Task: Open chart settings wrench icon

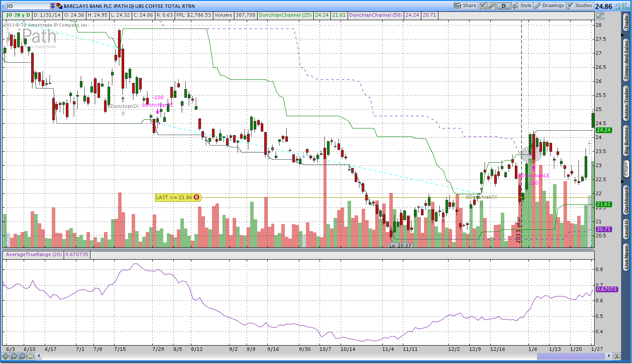Action: (491, 6)
